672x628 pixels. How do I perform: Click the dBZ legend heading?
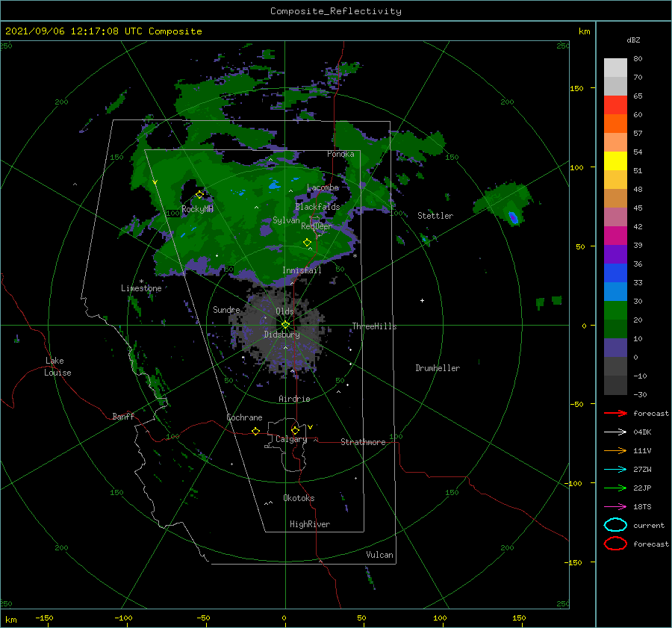click(x=633, y=40)
